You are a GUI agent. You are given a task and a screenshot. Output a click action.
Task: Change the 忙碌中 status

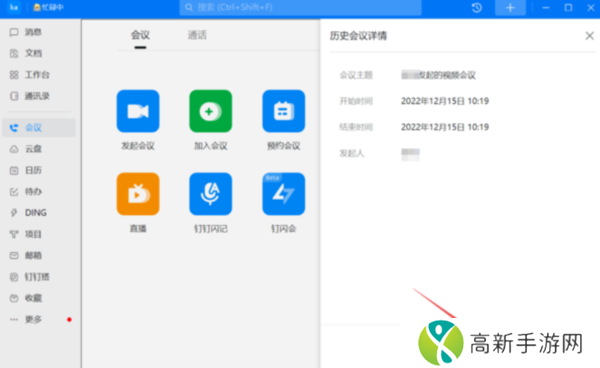pos(48,7)
